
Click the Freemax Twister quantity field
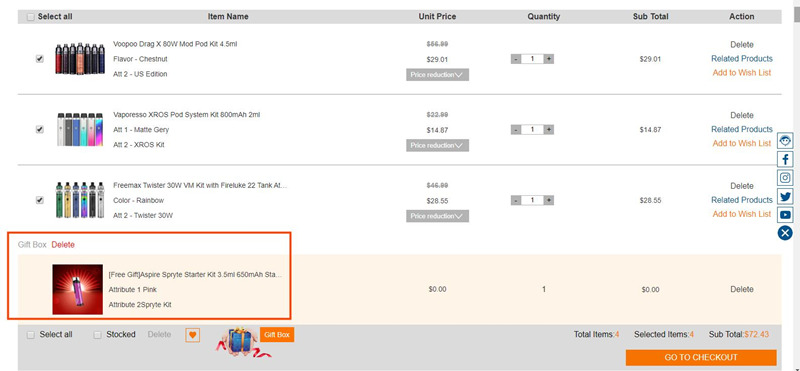[x=533, y=200]
